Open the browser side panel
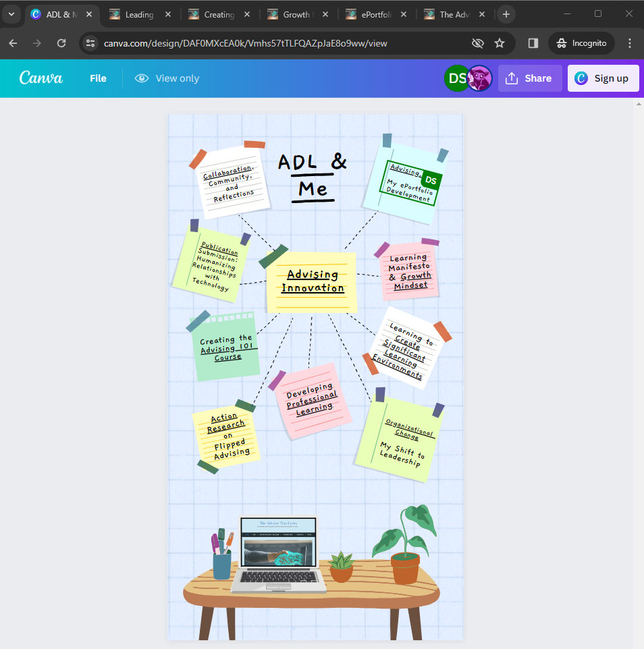Screen dimensions: 644x649 point(533,43)
